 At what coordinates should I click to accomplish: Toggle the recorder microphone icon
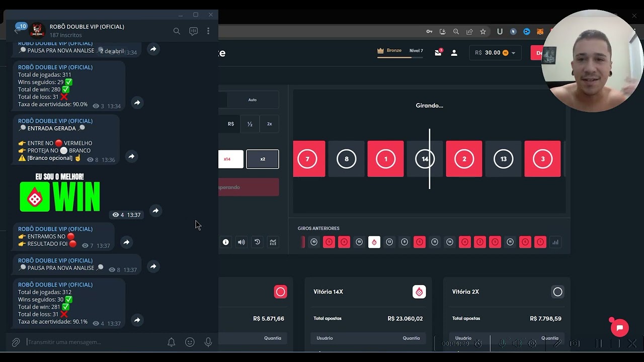502,343
